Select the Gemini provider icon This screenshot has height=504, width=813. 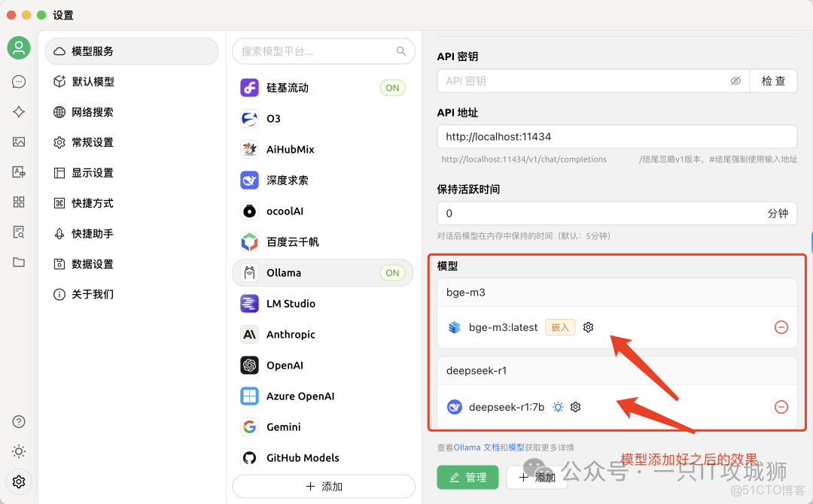pos(249,427)
